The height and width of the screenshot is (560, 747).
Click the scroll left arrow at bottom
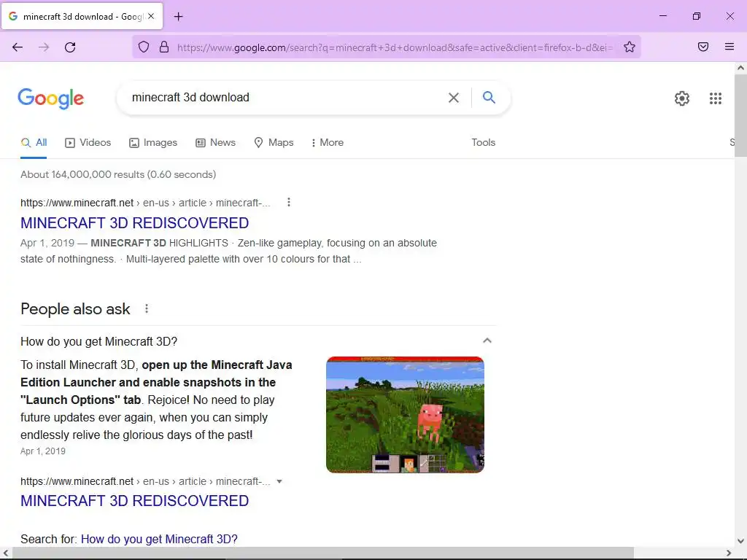click(x=6, y=553)
